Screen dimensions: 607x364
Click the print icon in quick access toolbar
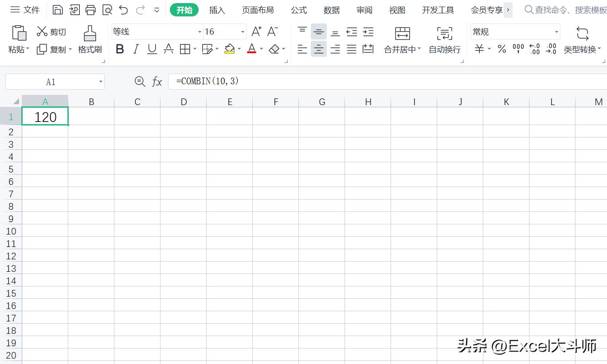tap(90, 9)
